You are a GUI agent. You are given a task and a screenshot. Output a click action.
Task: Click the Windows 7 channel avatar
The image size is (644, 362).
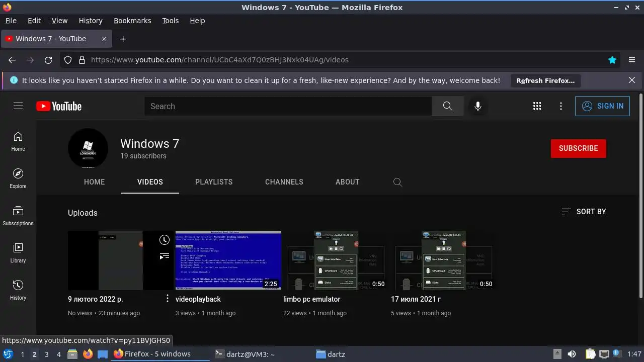pos(88,148)
